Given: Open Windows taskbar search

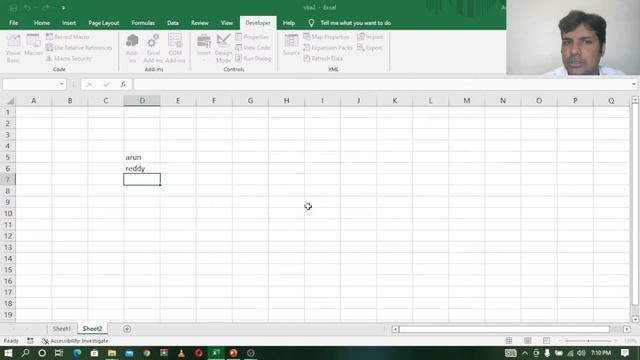Looking at the screenshot, I should coord(25,353).
